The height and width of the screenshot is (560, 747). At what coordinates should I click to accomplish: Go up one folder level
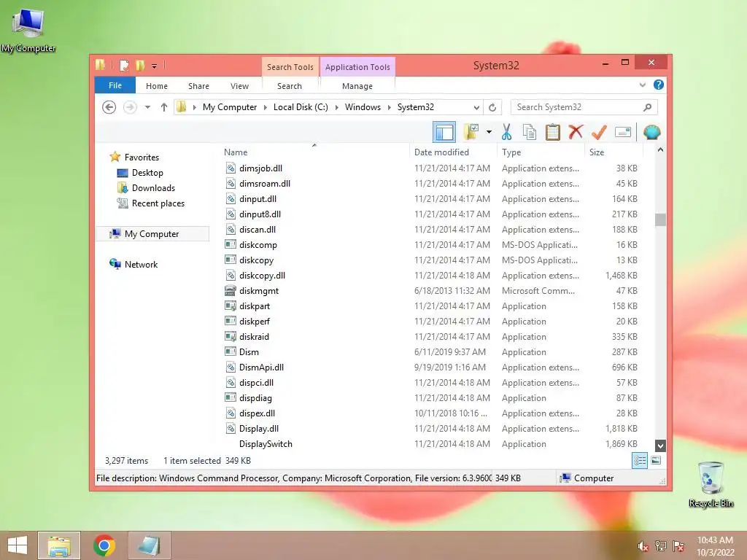(x=164, y=107)
